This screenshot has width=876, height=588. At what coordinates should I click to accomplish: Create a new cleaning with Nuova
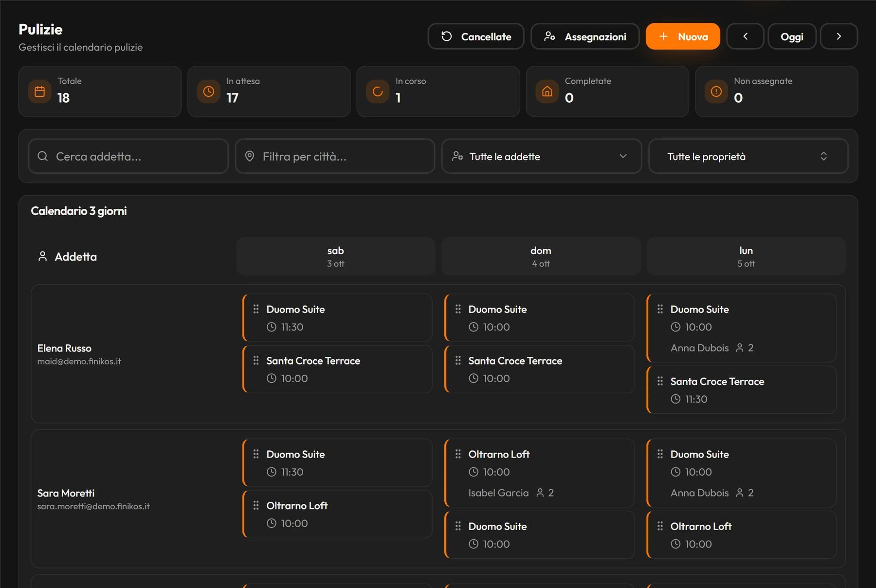point(683,37)
